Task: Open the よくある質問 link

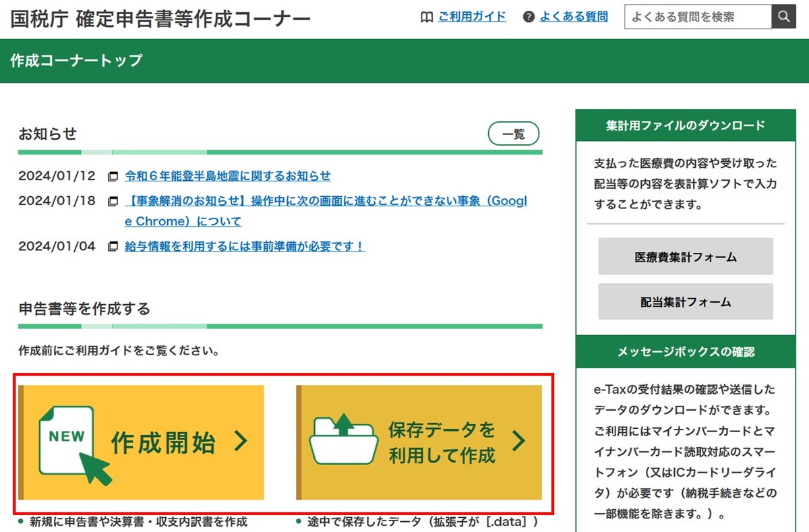Action: pyautogui.click(x=574, y=17)
